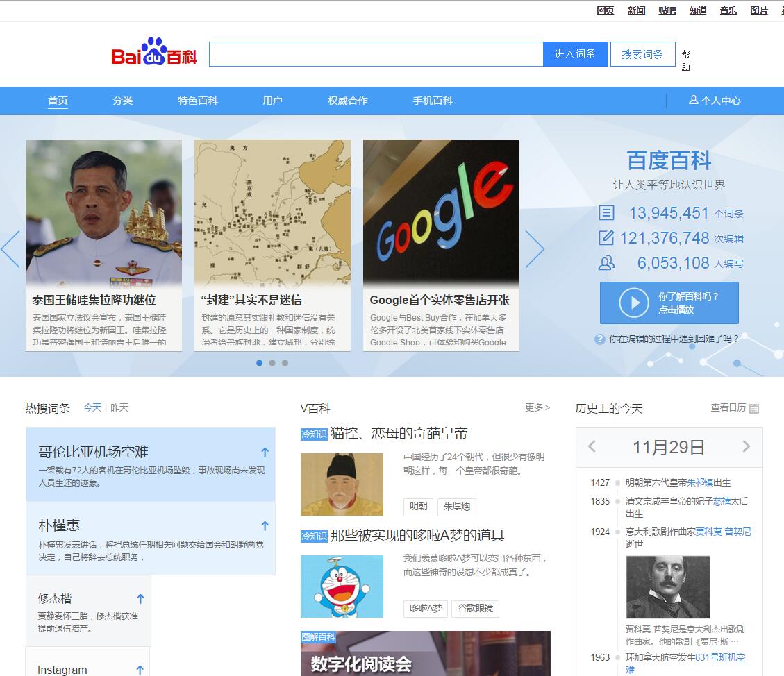This screenshot has height=676, width=784.
Task: Select the third carousel dot
Action: pos(285,363)
